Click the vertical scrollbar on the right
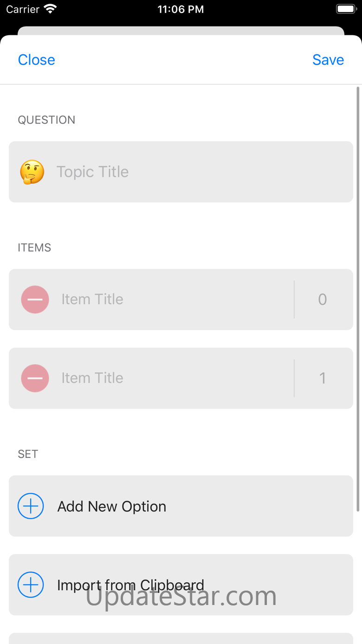Screen dimensions: 362x644 pos(358,299)
